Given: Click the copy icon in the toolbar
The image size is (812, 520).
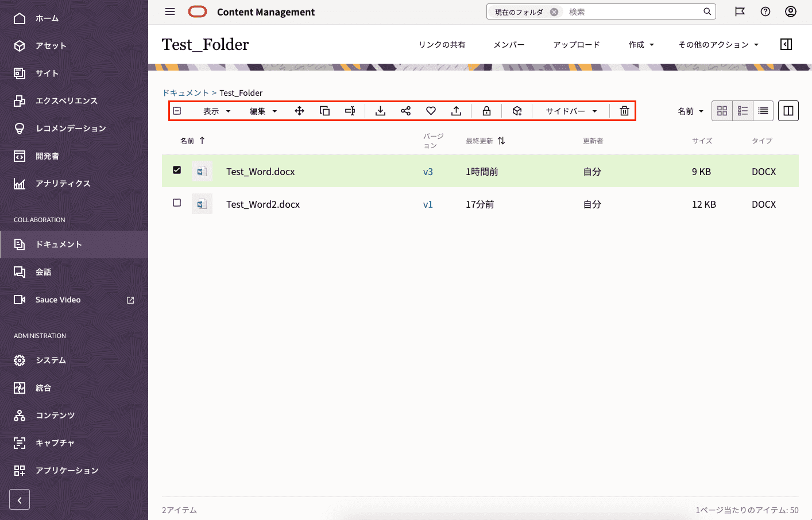Looking at the screenshot, I should click(x=324, y=111).
